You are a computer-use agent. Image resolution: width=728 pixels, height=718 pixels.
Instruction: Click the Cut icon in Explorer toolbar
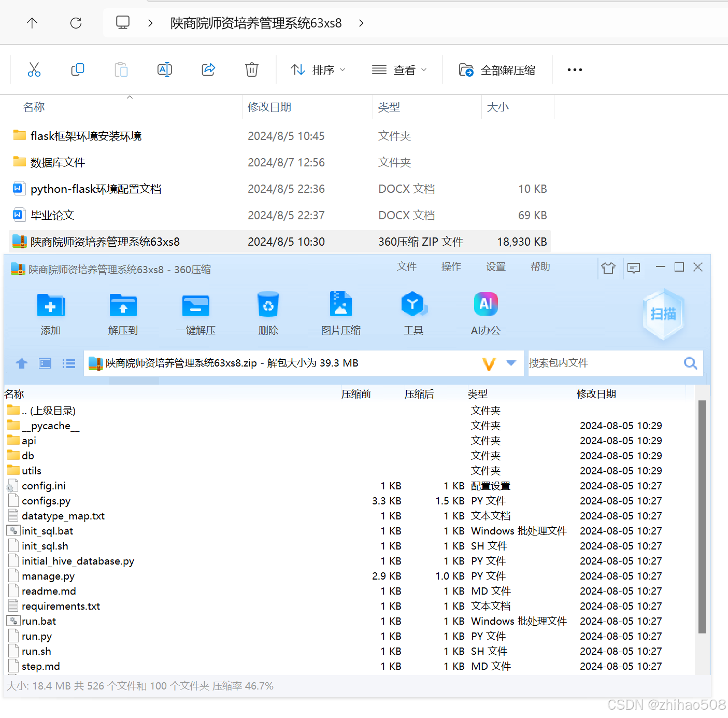34,69
